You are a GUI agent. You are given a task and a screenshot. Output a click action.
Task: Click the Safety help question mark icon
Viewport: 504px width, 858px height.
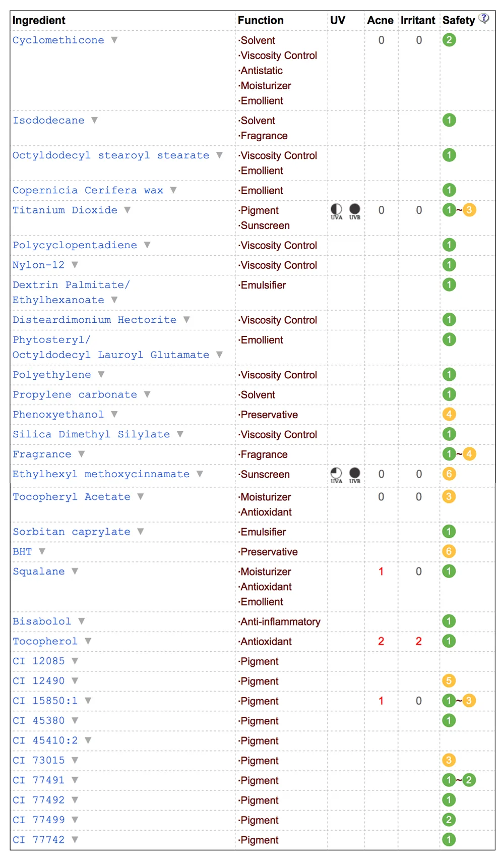tap(484, 18)
